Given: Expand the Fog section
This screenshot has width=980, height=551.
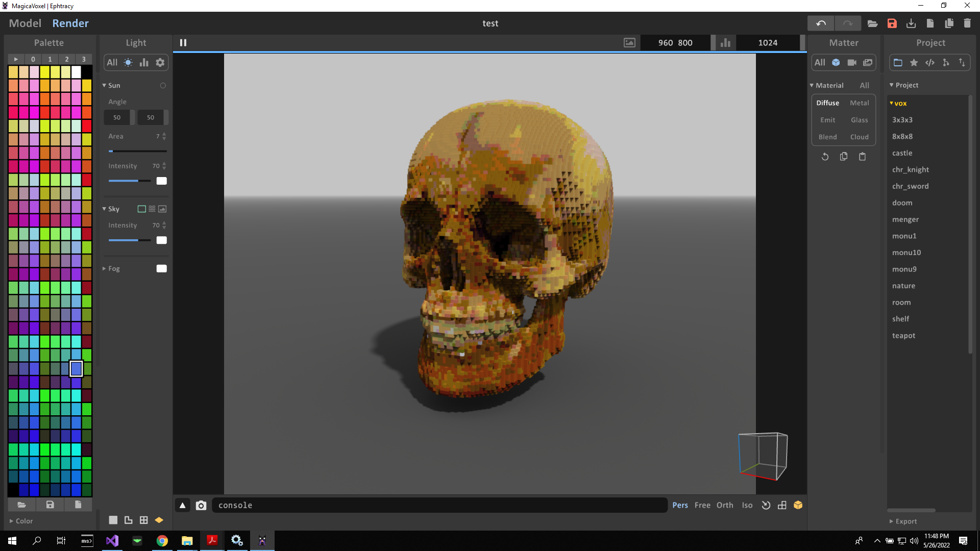Looking at the screenshot, I should pyautogui.click(x=104, y=268).
